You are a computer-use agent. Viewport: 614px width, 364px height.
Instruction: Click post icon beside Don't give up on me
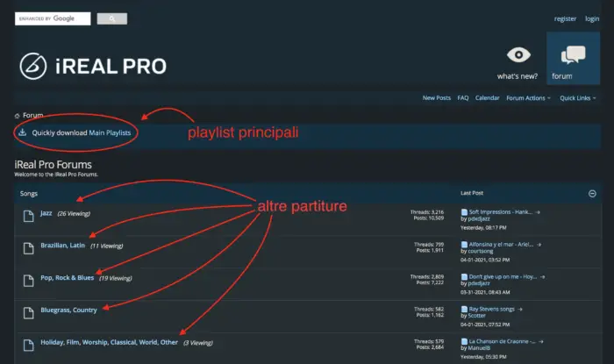(x=464, y=276)
